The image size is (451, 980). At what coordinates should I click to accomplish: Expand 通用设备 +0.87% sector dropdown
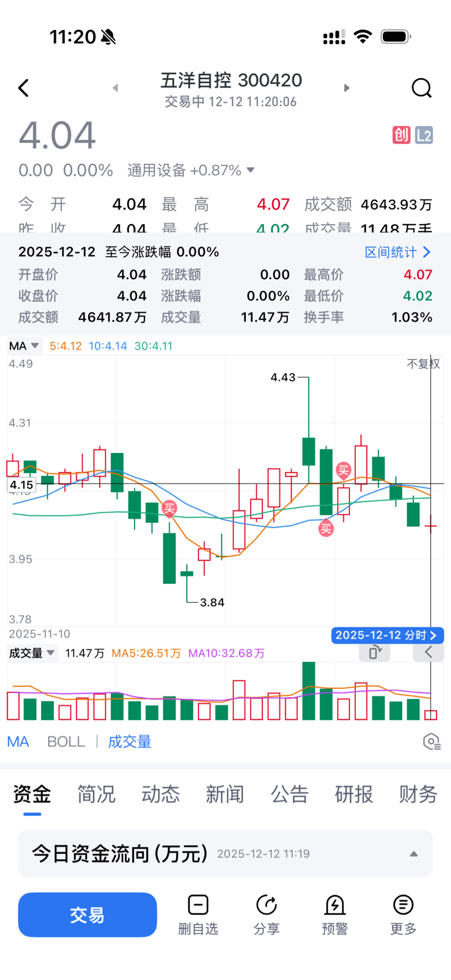191,170
